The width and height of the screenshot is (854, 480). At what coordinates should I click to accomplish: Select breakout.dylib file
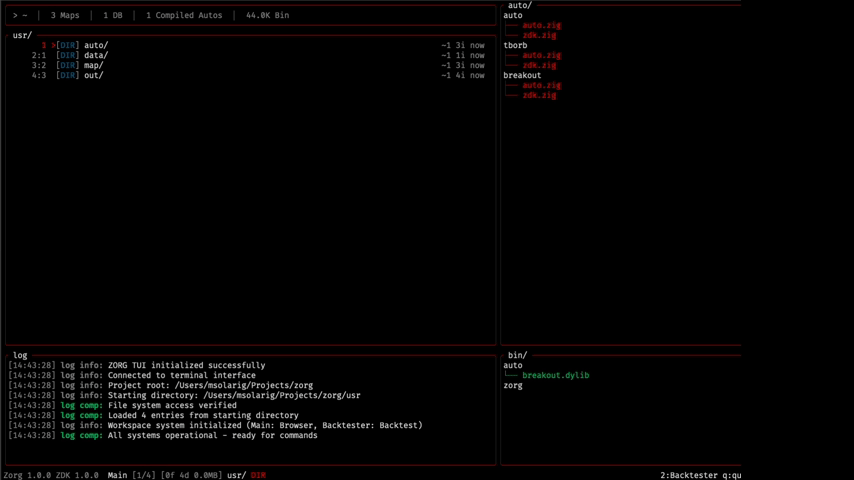[556, 375]
